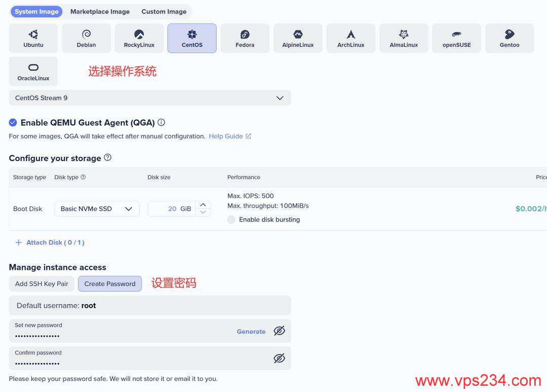Open the CentOS Stream 9 version dropdown
This screenshot has width=547, height=392.
click(280, 98)
